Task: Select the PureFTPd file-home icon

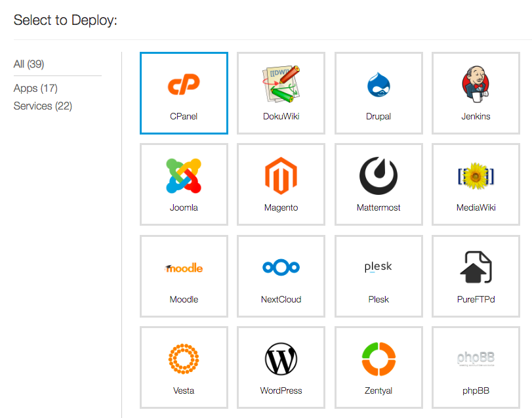Action: coord(476,267)
